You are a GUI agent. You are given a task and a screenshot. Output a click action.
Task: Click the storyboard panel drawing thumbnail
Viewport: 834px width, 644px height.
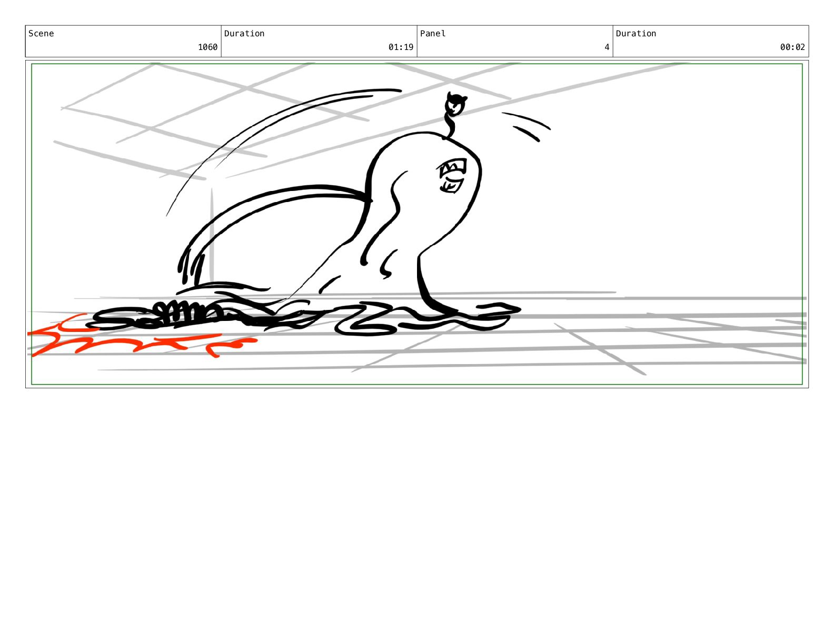tap(417, 224)
